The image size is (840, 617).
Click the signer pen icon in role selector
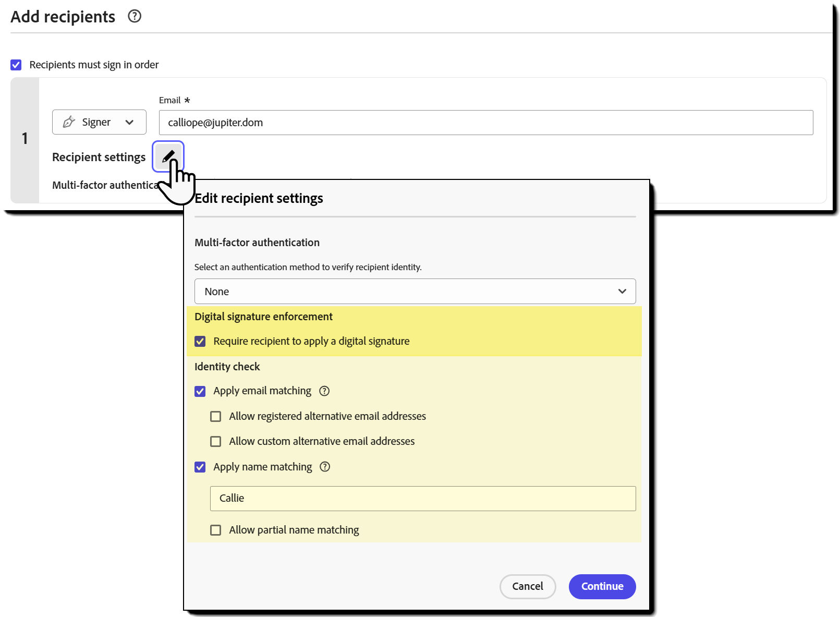pos(68,122)
